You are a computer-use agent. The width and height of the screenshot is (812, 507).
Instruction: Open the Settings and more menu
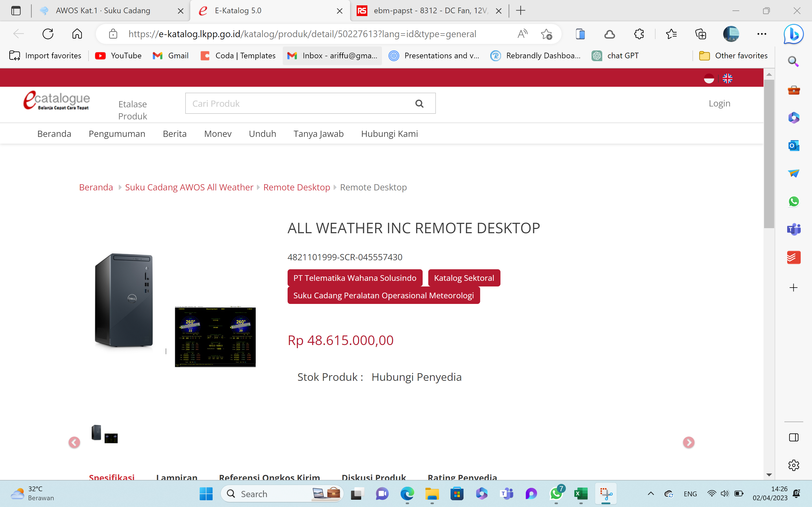pos(761,34)
